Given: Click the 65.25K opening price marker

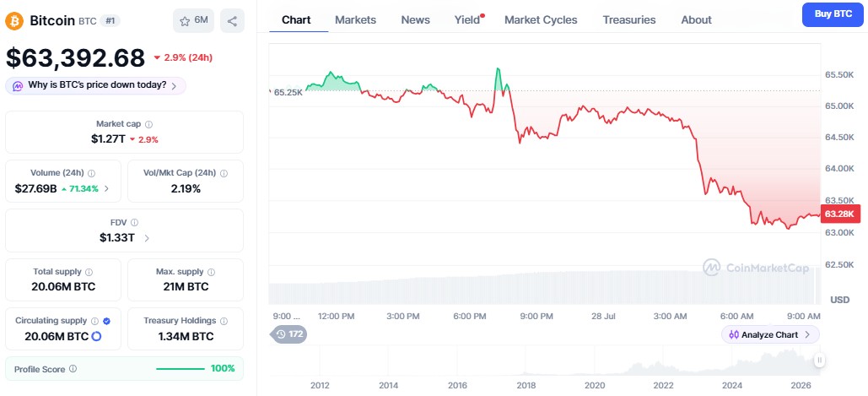Looking at the screenshot, I should (288, 93).
